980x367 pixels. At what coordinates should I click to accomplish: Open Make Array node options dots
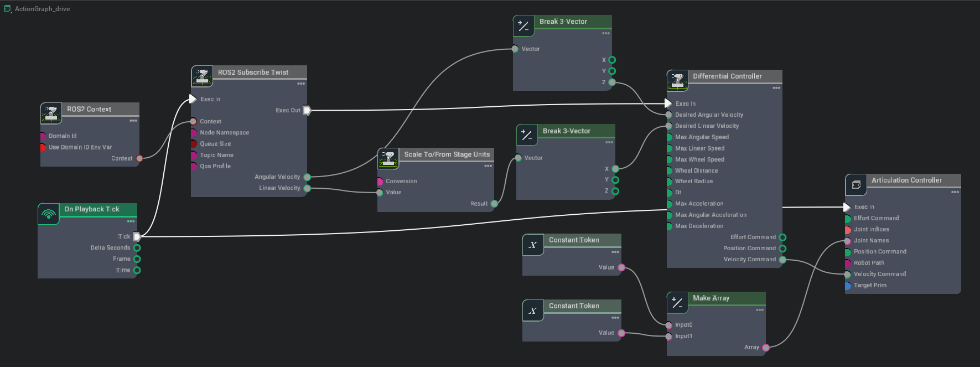pos(760,309)
